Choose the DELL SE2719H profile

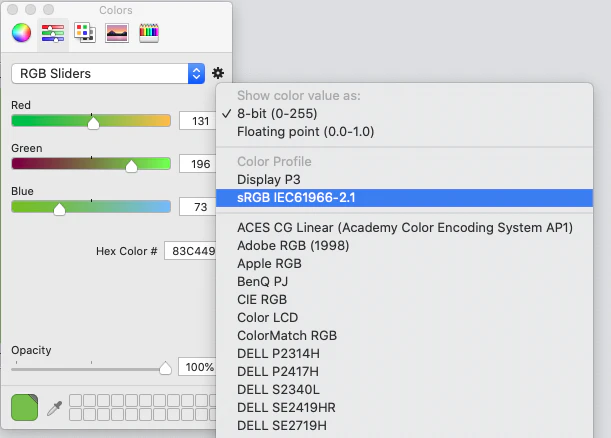tap(404, 425)
